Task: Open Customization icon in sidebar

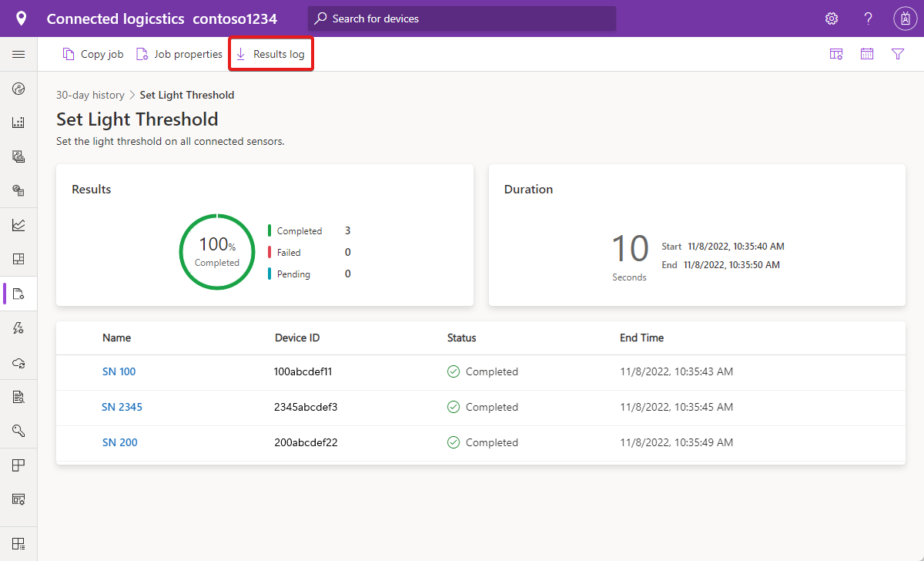Action: point(18,499)
